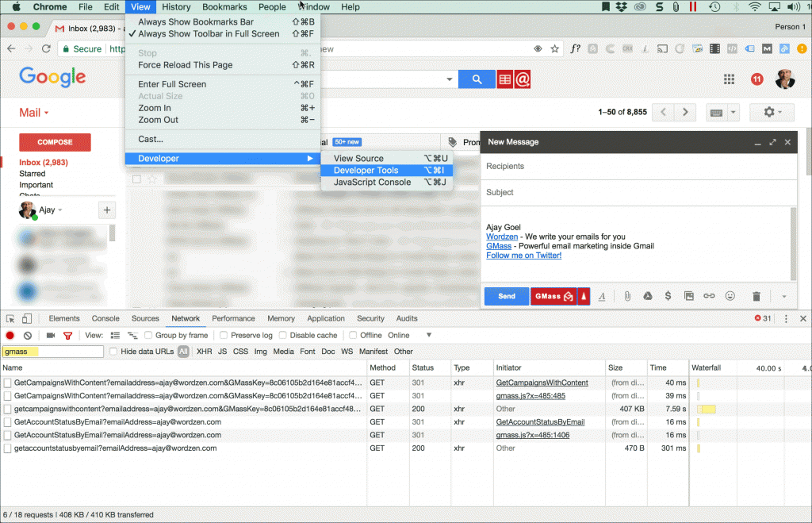This screenshot has width=812, height=523.
Task: Toggle Hide data URLs checkbox
Action: (x=113, y=352)
